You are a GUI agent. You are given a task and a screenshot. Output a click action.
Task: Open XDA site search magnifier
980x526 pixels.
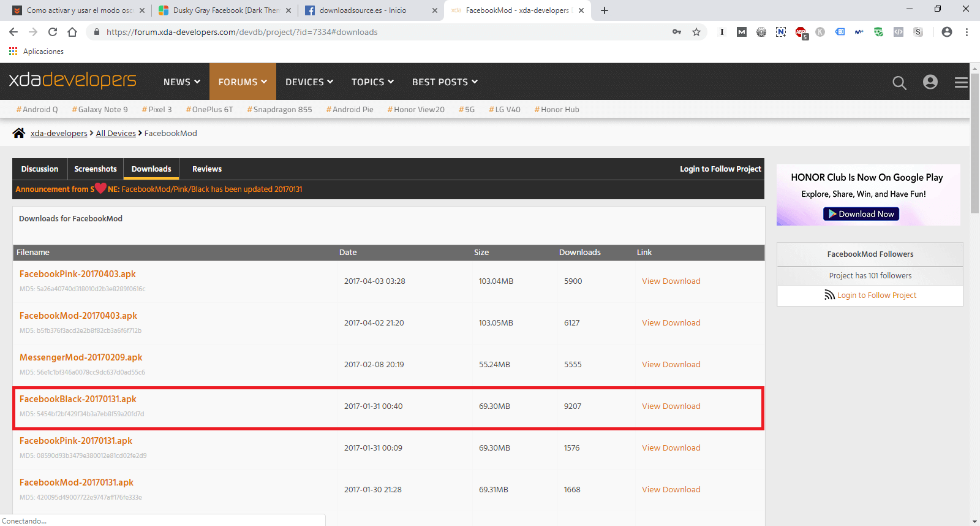899,82
